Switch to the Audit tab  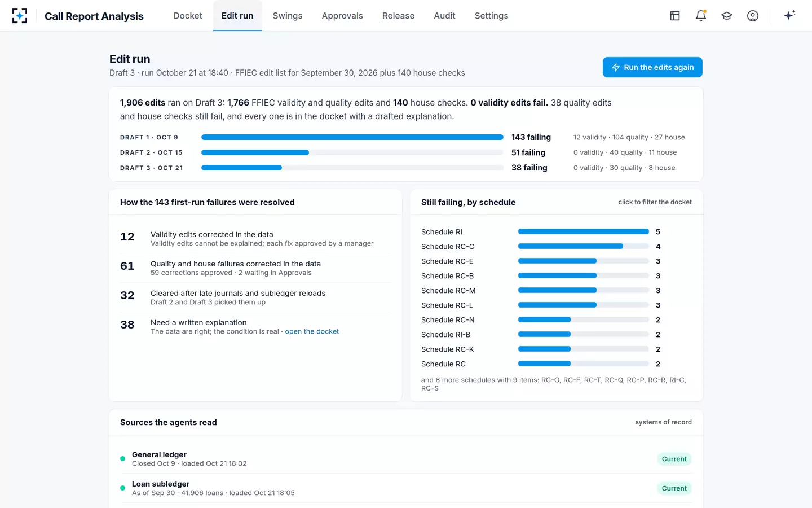(x=444, y=16)
